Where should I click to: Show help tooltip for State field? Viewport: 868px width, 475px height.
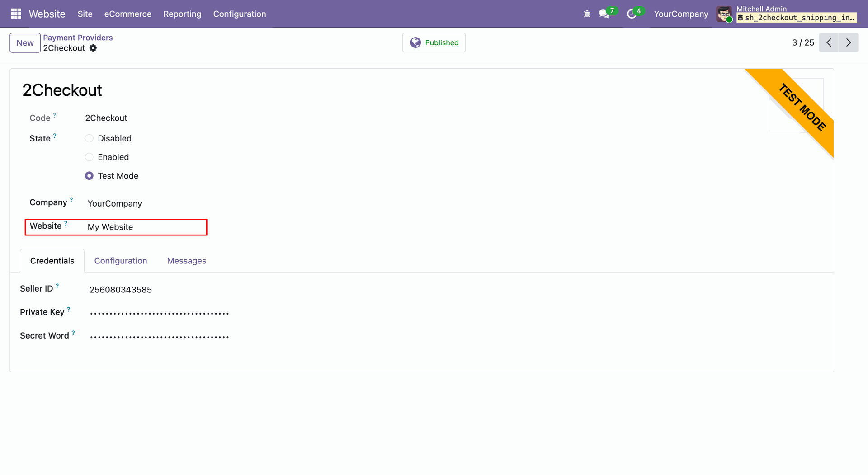(55, 136)
